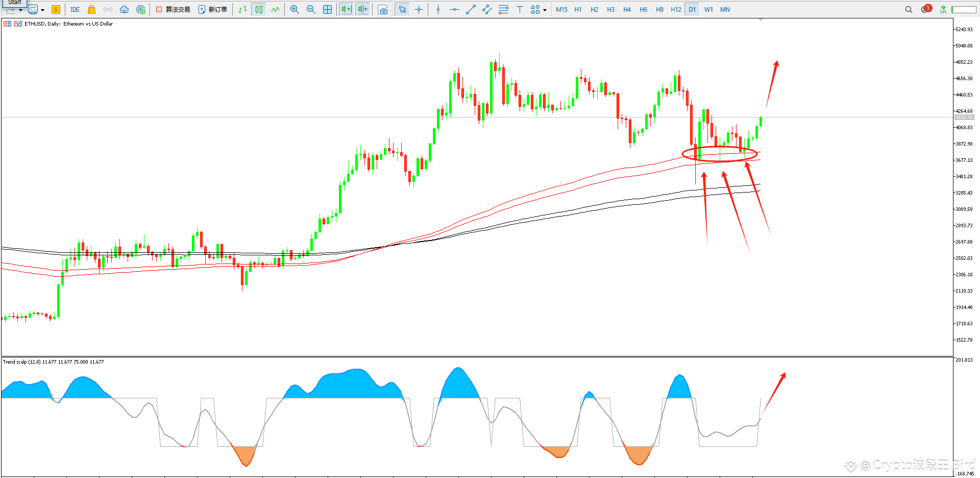Click the chart one-click trading panel icon
This screenshot has width=980, height=478.
click(x=7, y=24)
